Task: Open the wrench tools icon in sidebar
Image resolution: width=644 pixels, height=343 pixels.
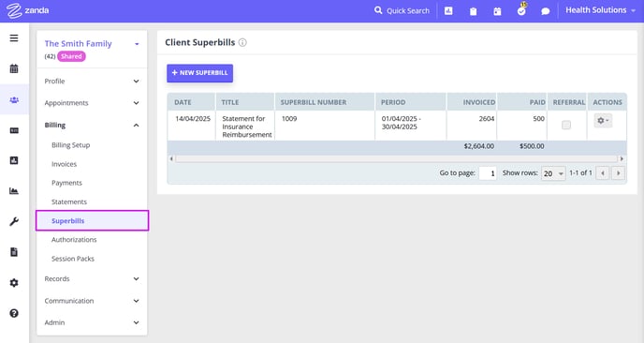Action: 14,222
